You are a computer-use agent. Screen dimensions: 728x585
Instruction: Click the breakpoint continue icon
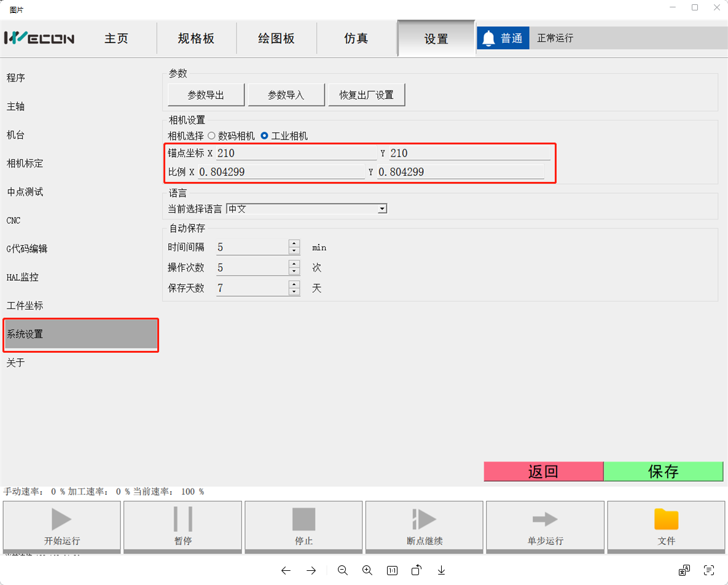coord(424,519)
